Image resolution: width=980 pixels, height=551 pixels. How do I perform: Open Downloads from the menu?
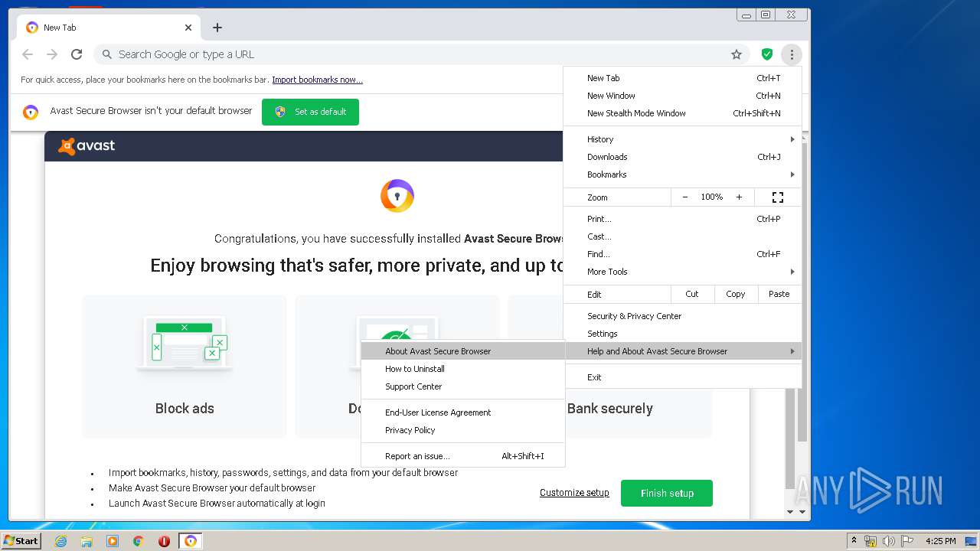click(x=682, y=157)
